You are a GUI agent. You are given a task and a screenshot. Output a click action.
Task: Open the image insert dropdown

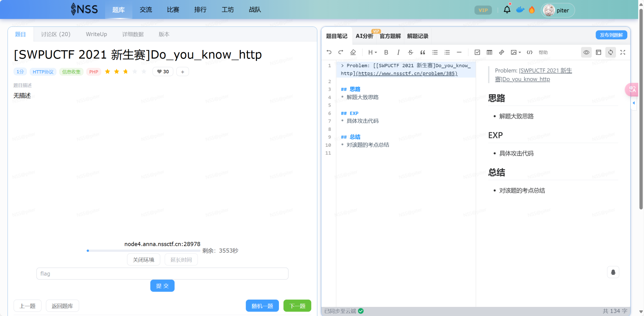point(515,52)
